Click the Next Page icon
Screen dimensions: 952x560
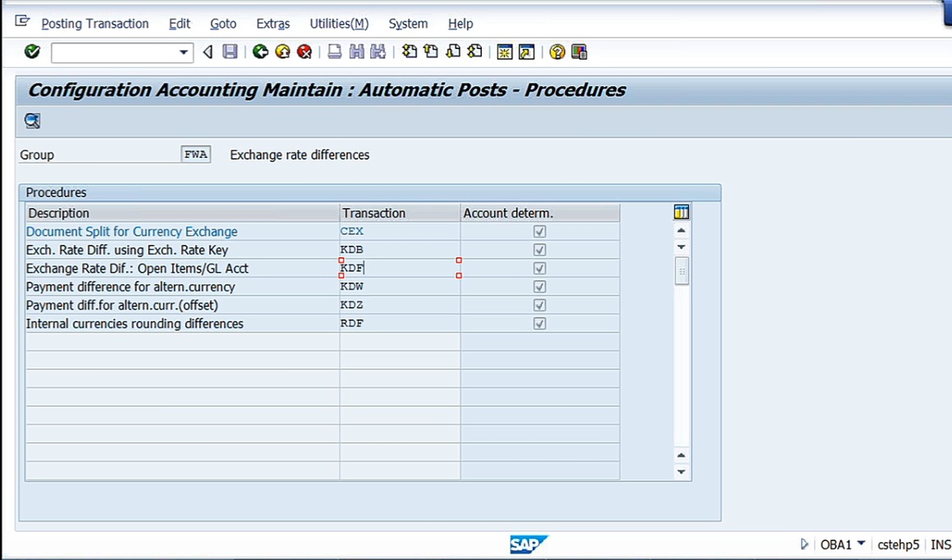tap(453, 52)
